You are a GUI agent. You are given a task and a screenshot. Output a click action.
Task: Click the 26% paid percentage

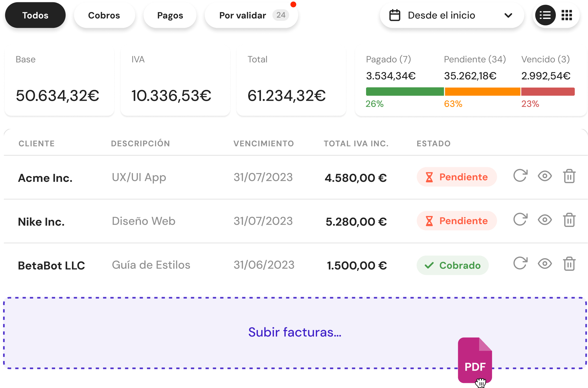click(x=374, y=104)
